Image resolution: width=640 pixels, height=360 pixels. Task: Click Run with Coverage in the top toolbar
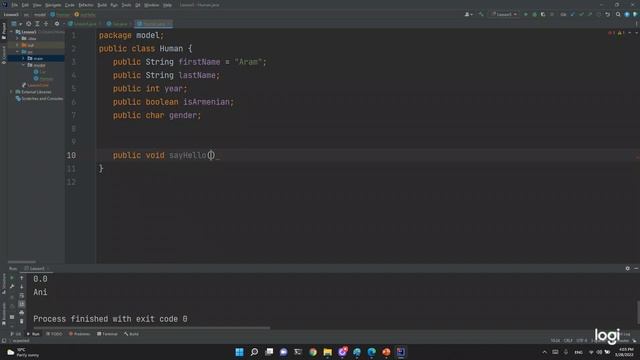543,14
